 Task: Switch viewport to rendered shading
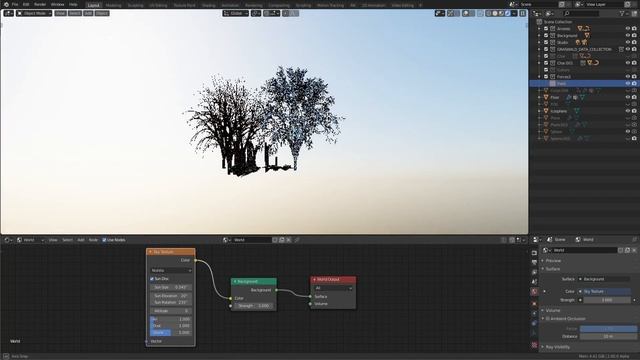point(508,13)
